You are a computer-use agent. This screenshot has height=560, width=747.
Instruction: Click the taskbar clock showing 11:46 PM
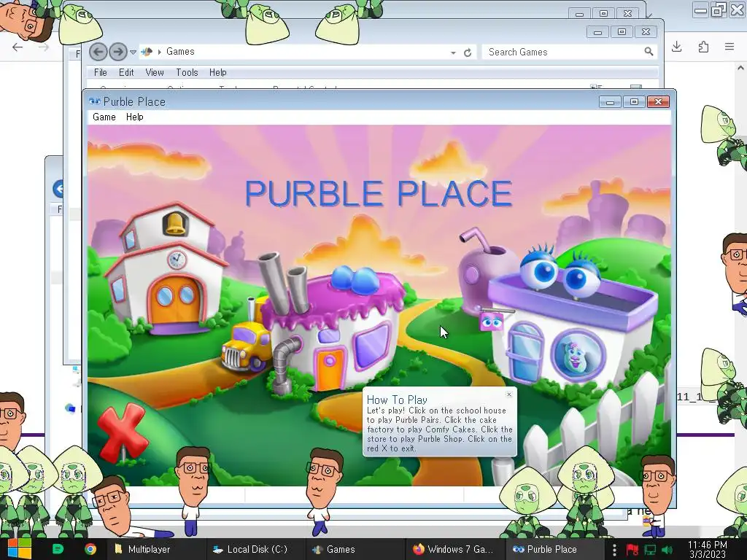708,549
